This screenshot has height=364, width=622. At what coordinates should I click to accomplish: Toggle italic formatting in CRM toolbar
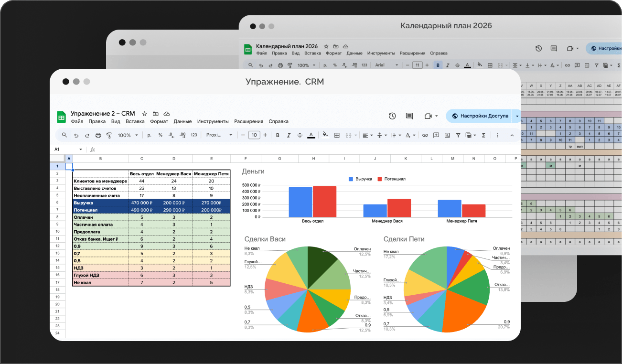[289, 135]
